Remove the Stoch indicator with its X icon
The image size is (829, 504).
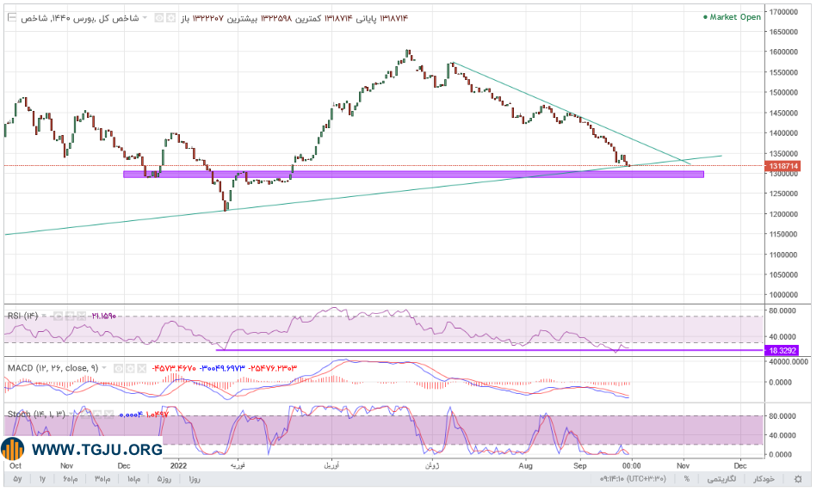click(108, 415)
